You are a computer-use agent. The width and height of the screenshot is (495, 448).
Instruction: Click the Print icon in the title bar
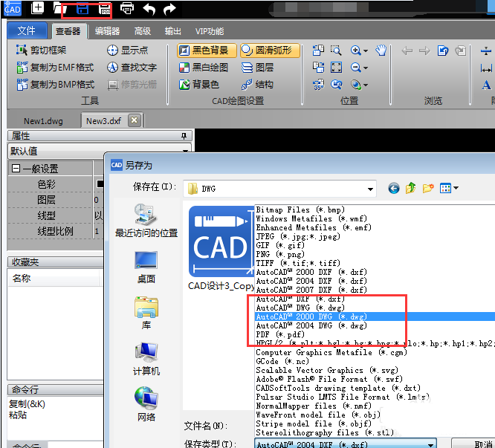coord(127,8)
